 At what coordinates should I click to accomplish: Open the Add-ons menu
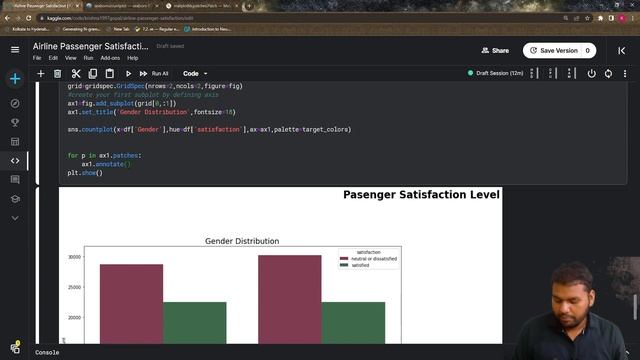click(x=110, y=58)
